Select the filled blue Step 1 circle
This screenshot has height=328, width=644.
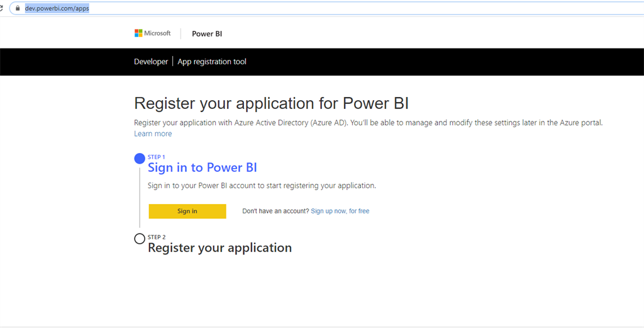[140, 159]
